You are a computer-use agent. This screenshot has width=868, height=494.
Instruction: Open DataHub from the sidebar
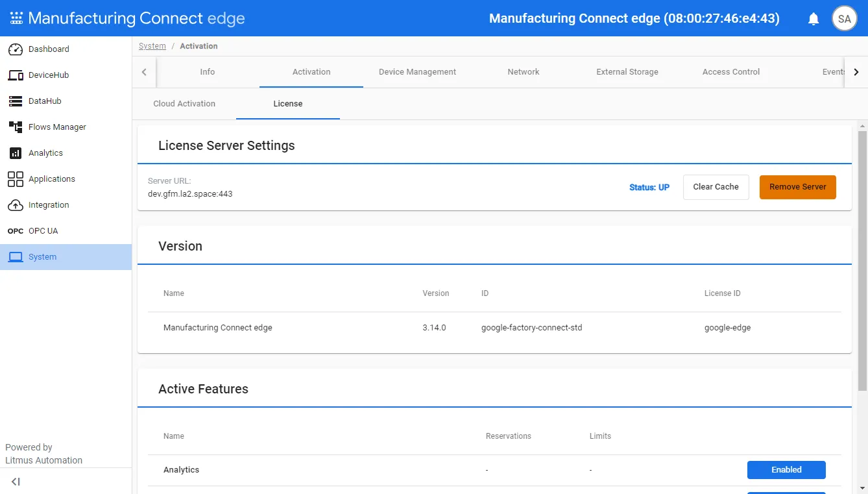click(66, 101)
